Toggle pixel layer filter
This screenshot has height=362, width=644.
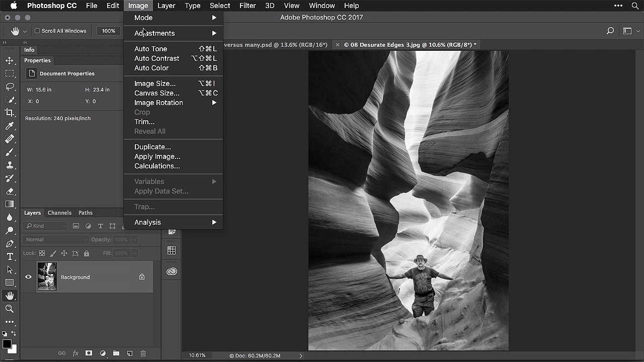(x=76, y=226)
